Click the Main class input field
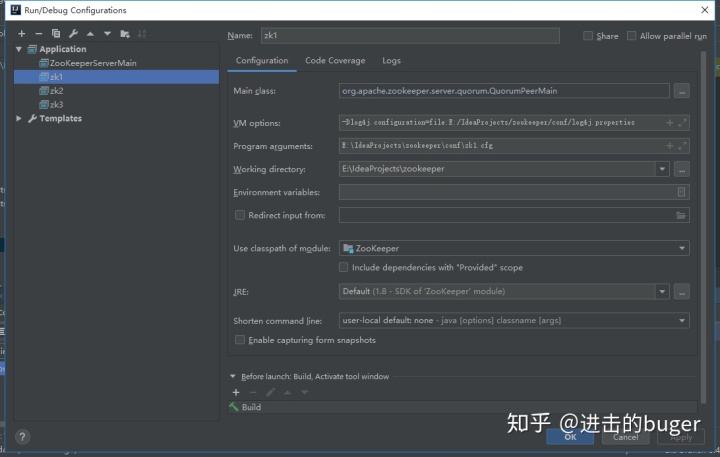Viewport: 720px width, 457px height. (504, 91)
